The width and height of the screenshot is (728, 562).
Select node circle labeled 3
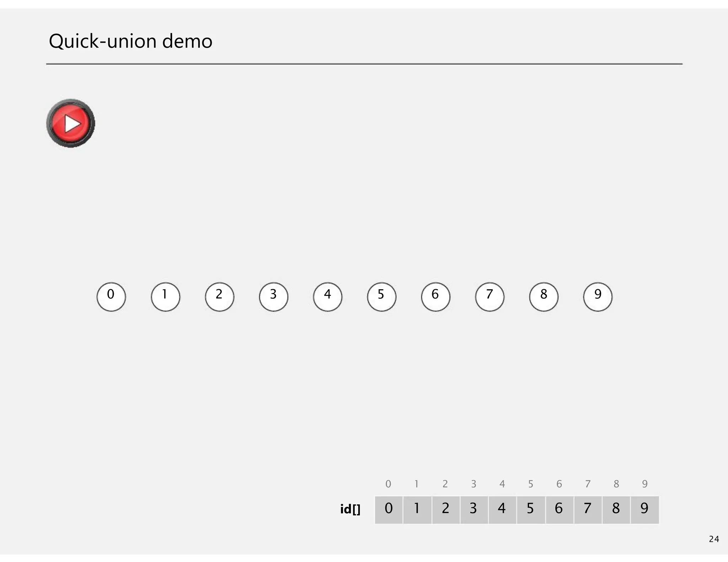pos(273,297)
